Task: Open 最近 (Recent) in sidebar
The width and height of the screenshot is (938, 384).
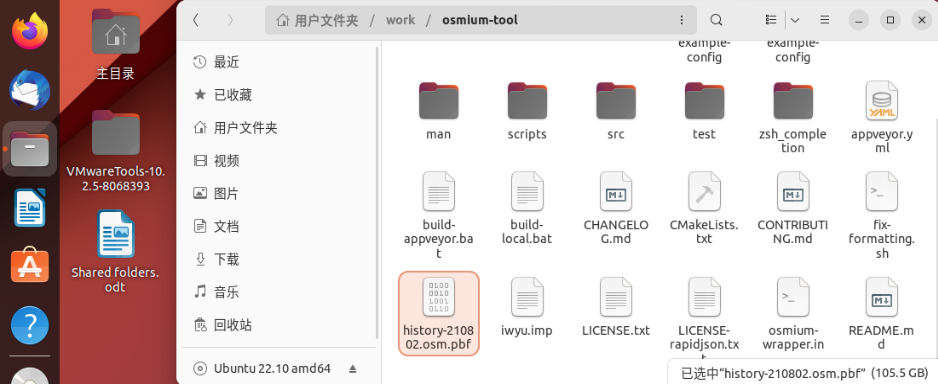Action: click(x=278, y=62)
